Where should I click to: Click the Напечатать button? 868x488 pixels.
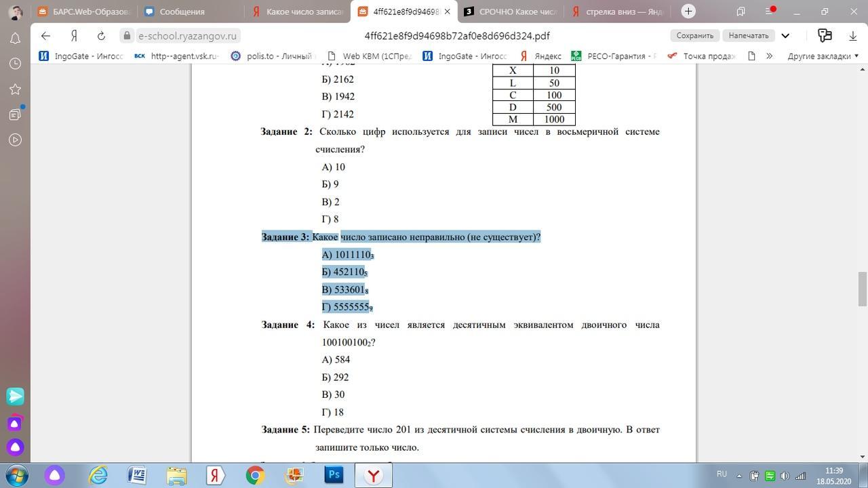749,35
